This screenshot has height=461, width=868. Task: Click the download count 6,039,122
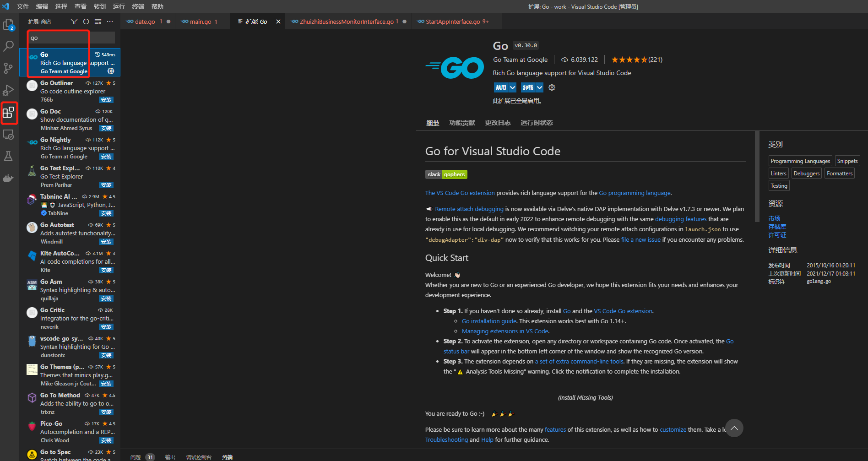pyautogui.click(x=580, y=60)
